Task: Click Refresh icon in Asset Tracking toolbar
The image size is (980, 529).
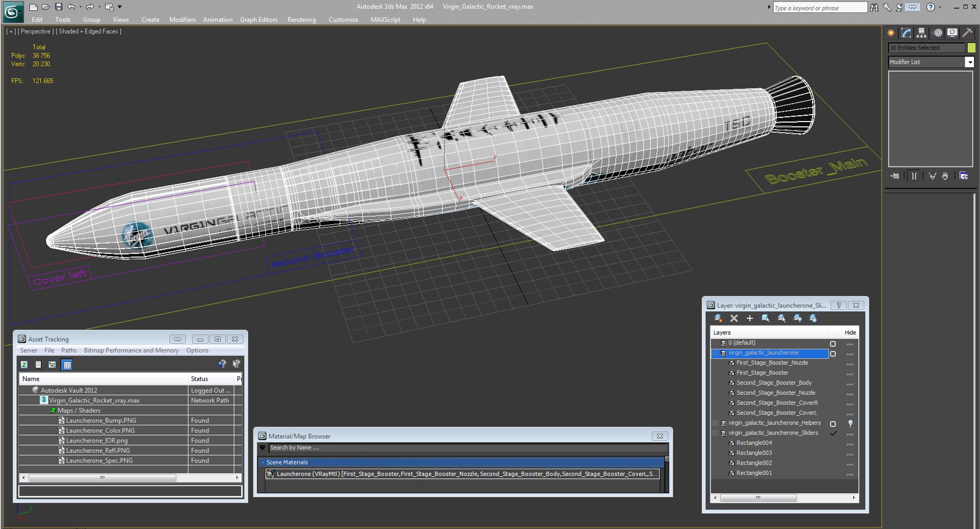Action: tap(24, 365)
